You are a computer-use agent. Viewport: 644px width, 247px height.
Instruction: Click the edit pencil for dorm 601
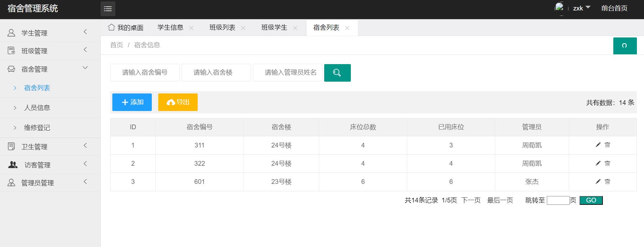pyautogui.click(x=598, y=182)
